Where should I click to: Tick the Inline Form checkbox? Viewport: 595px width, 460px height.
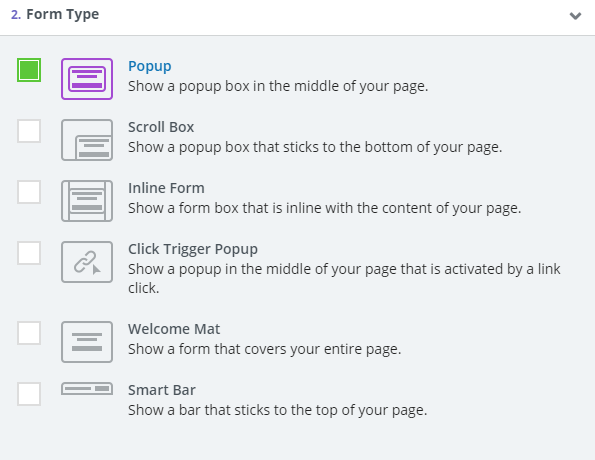pos(29,192)
